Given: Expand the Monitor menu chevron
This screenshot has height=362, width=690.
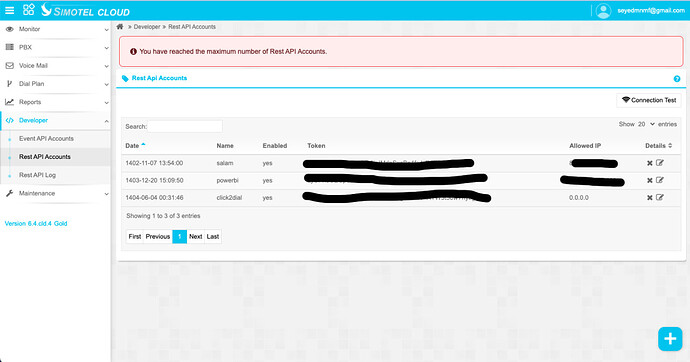Looking at the screenshot, I should (x=106, y=30).
